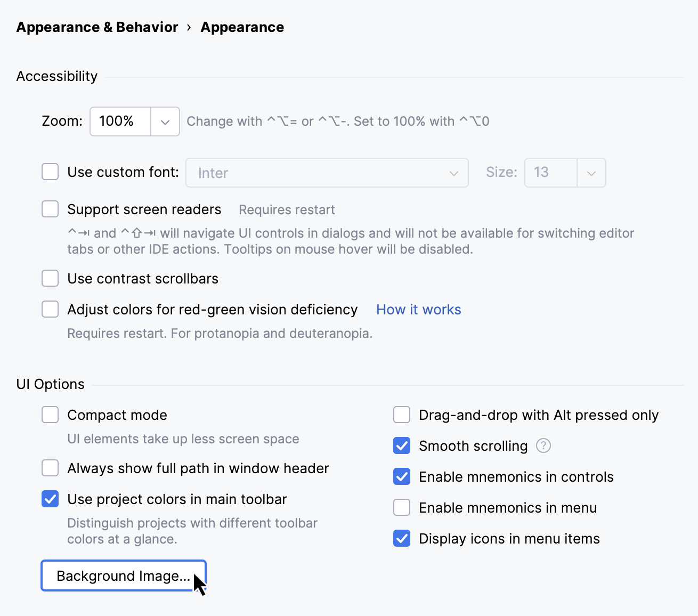Check Always show full path in window header
This screenshot has width=698, height=616.
click(x=50, y=468)
